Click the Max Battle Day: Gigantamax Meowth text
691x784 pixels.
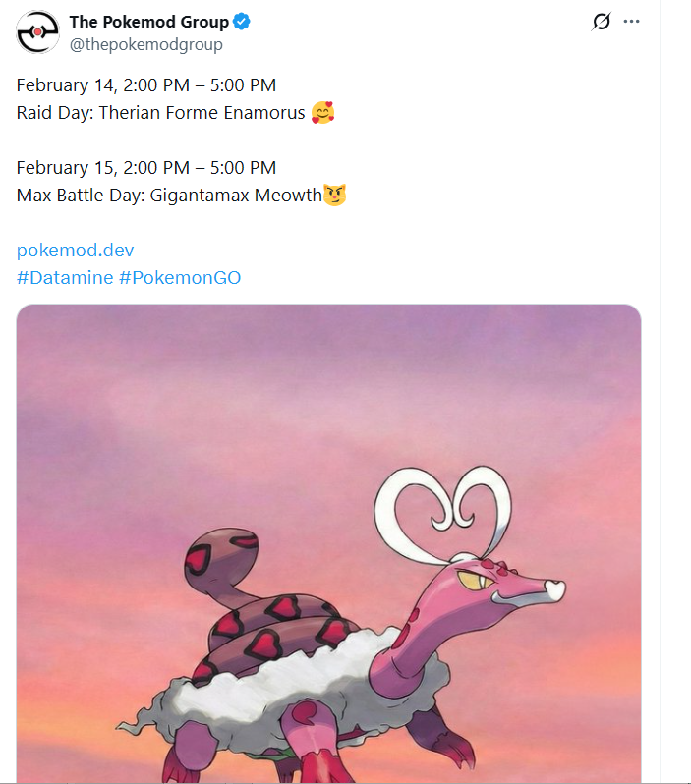click(x=169, y=195)
